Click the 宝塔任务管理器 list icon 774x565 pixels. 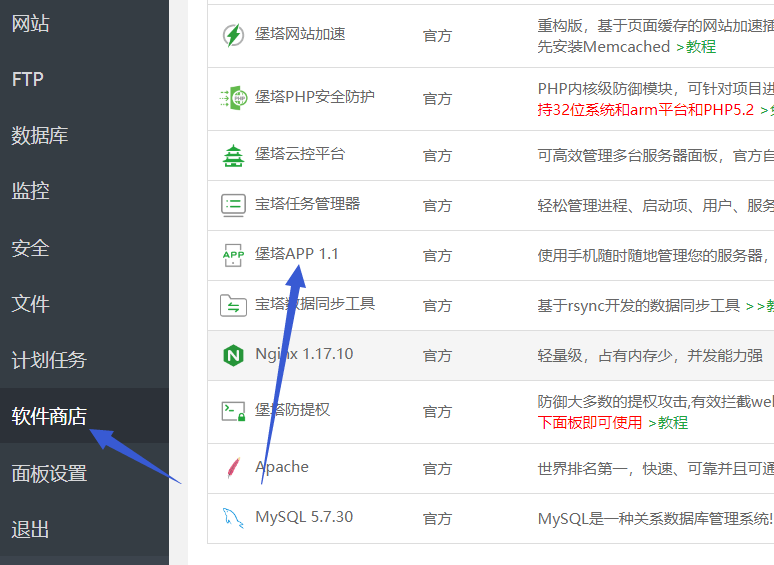click(233, 205)
